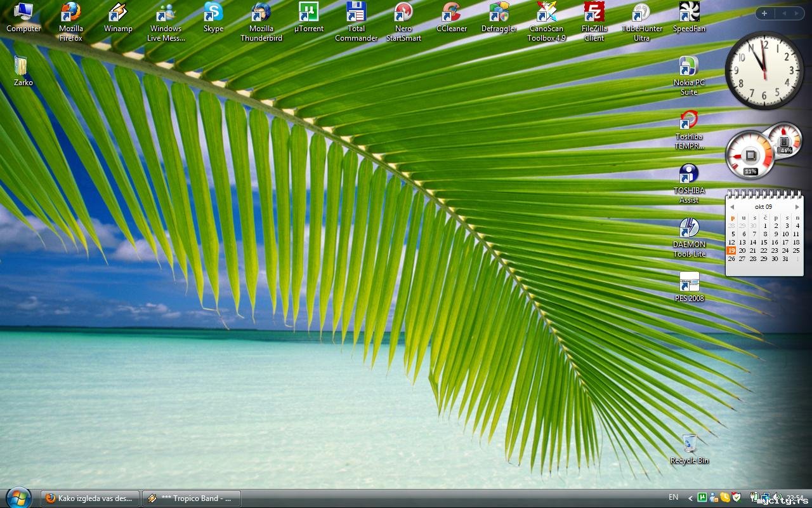Viewport: 812px width, 508px height.
Task: Select date 8 in the calendar gadget
Action: [764, 234]
